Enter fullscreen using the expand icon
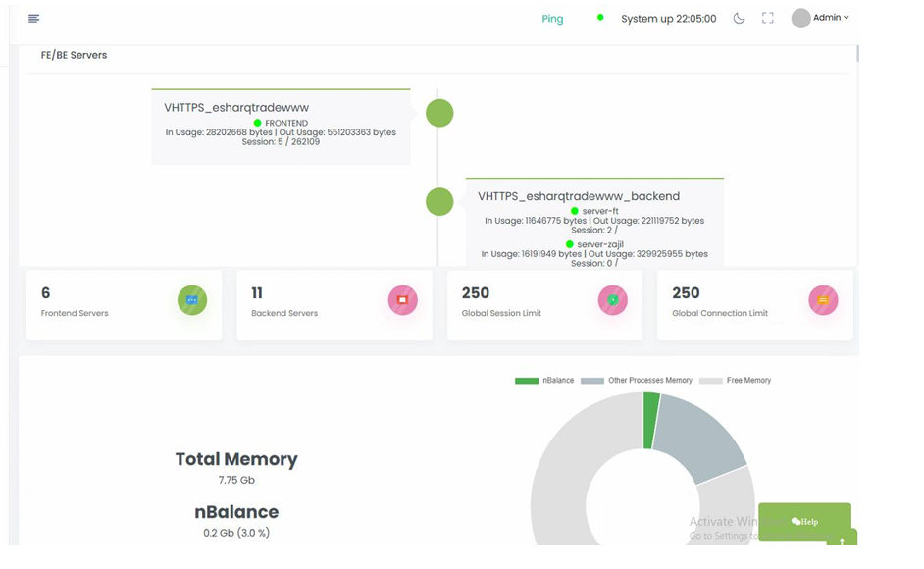This screenshot has height=569, width=924. pyautogui.click(x=767, y=19)
